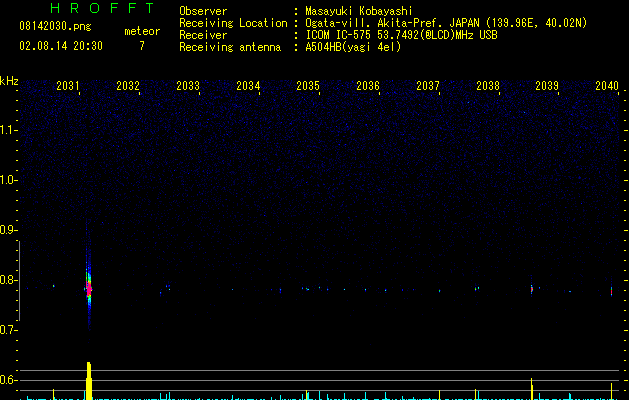
Task: Click the meteor count label
Action: coord(142,31)
